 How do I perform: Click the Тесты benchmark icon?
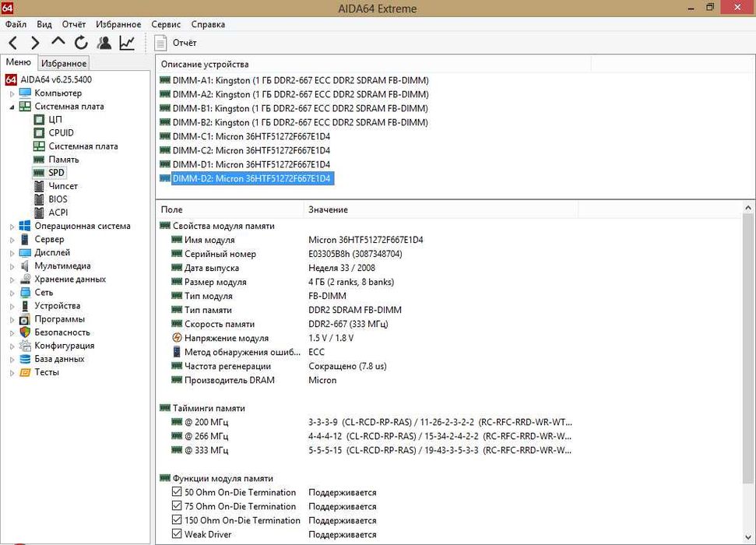pyautogui.click(x=25, y=372)
